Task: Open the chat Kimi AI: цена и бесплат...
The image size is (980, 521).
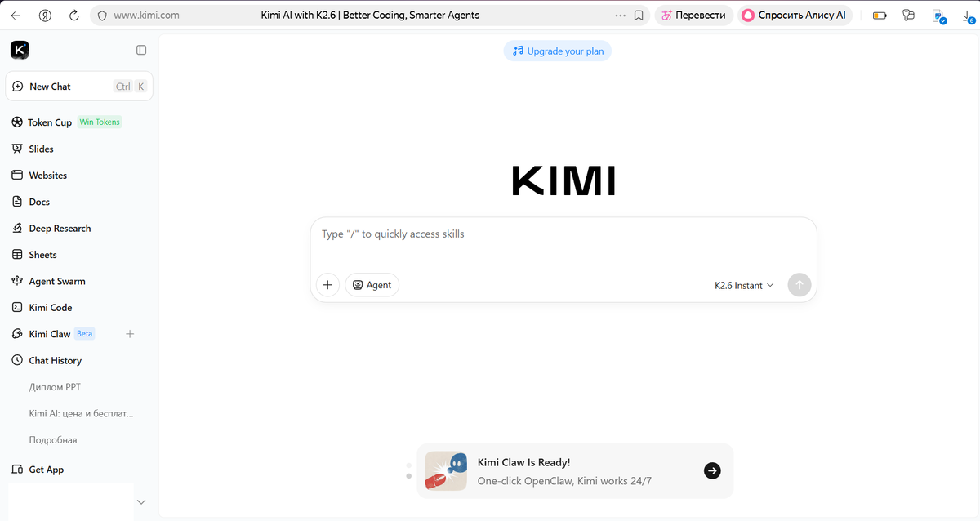Action: [79, 413]
